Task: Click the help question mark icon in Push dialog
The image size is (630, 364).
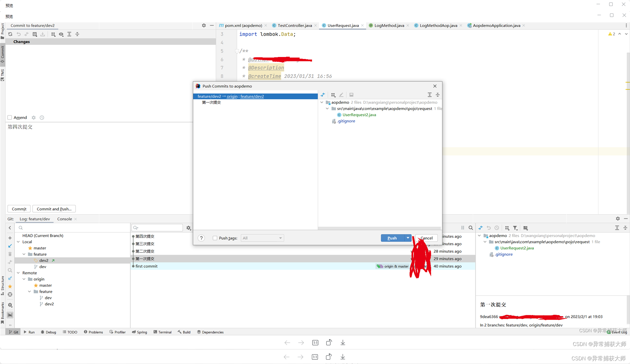Action: (201, 238)
